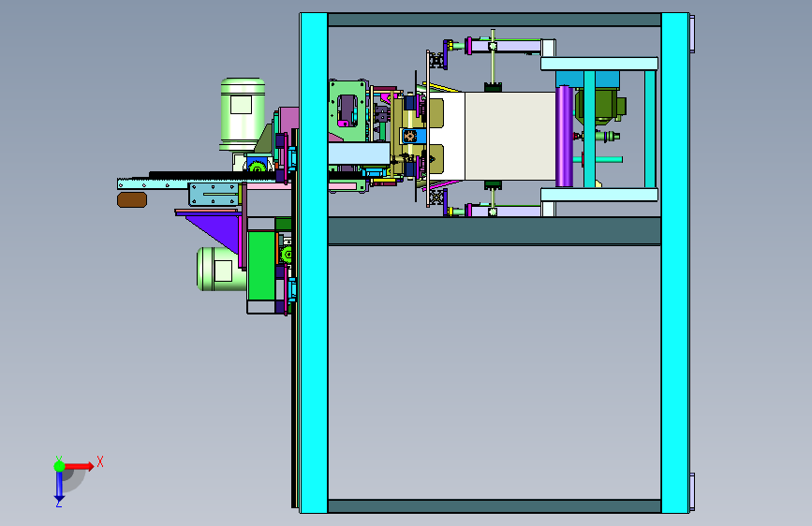Select the right cyan frame column
The image size is (812, 526).
(674, 263)
